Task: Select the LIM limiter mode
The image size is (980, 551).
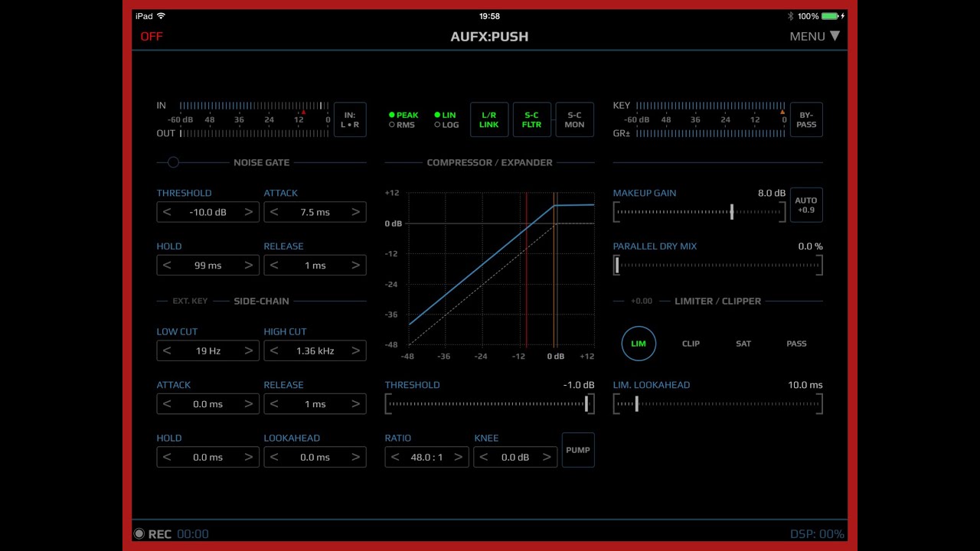Action: click(x=639, y=344)
